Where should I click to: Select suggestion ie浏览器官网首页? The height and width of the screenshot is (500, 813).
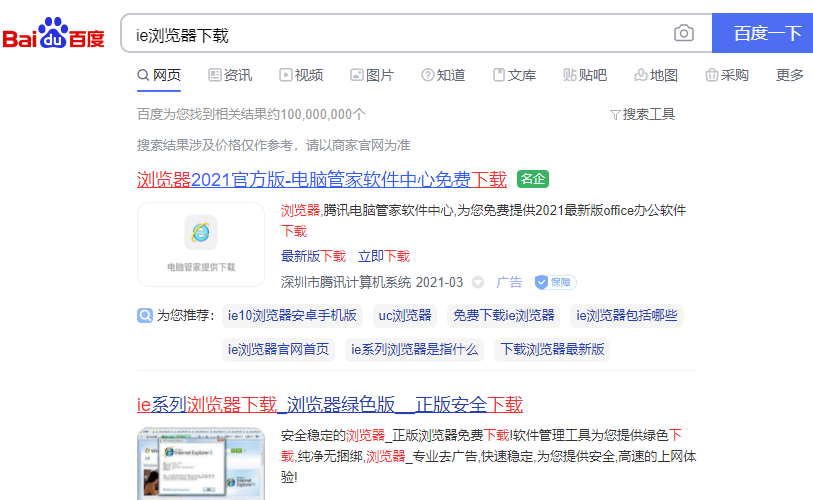(x=278, y=350)
